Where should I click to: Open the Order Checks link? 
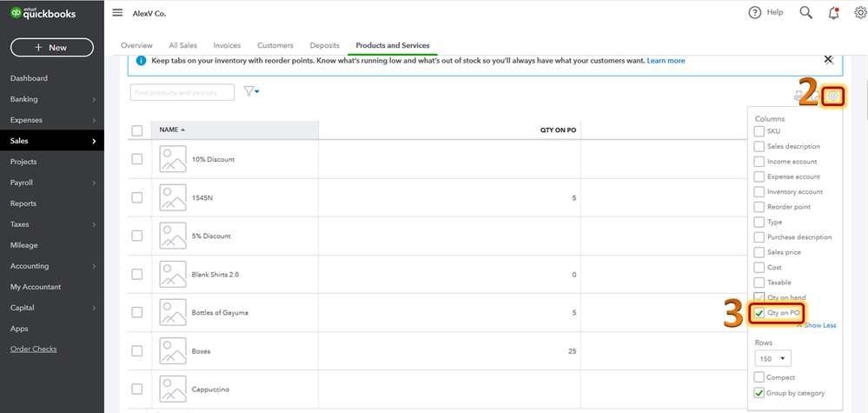pos(33,350)
